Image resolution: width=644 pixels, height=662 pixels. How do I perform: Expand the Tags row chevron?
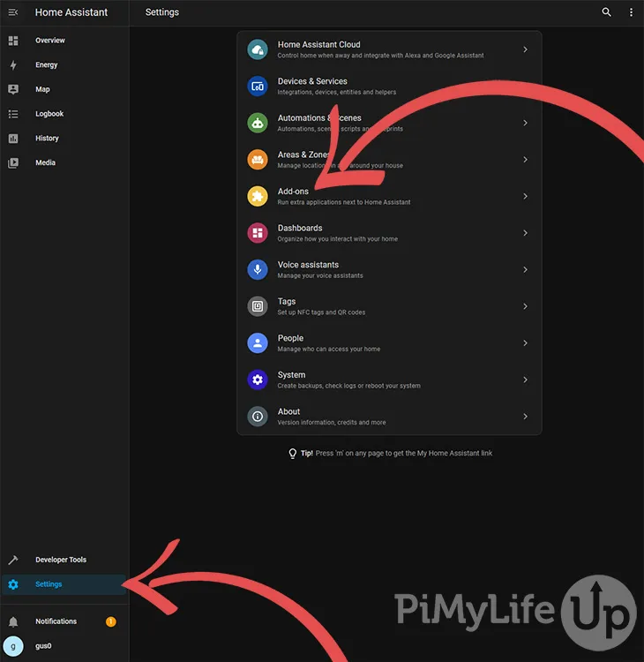526,306
